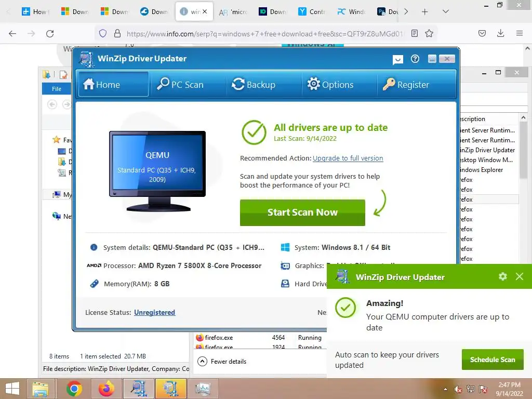532x399 pixels.
Task: Click WinZip Driver Updater title bar logo
Action: (87, 59)
